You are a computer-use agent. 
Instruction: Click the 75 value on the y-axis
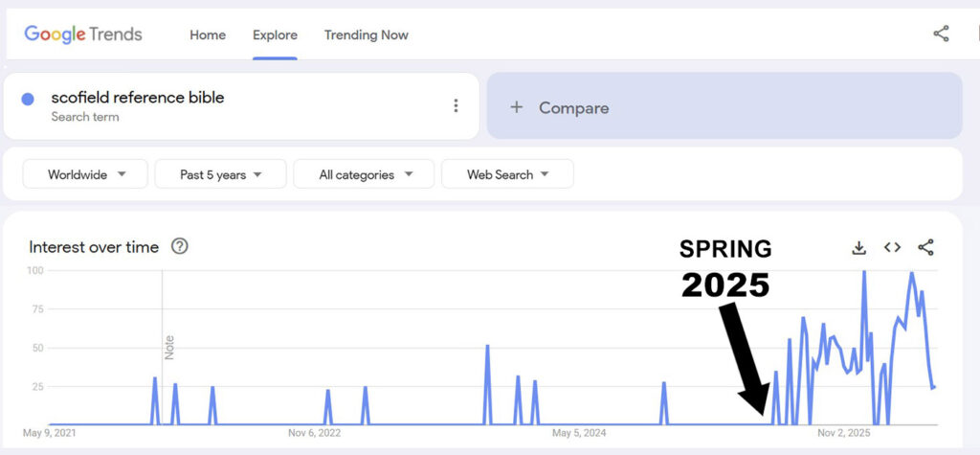[36, 309]
